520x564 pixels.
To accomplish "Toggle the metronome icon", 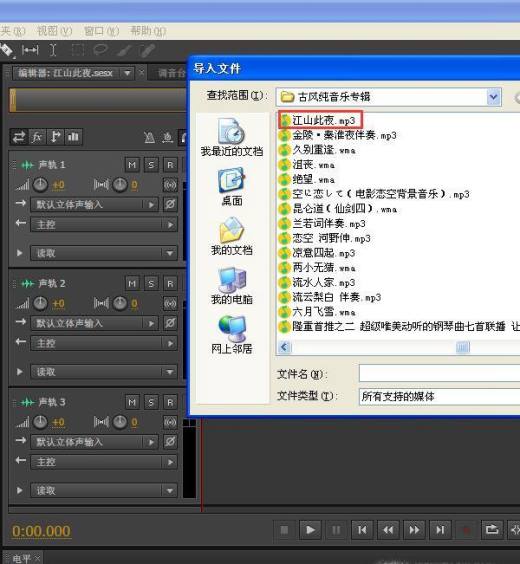I will (149, 137).
